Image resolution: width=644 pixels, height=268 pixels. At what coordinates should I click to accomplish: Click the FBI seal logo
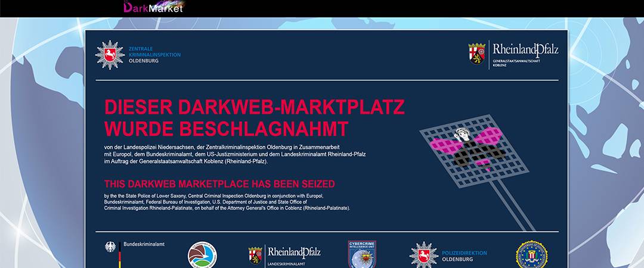pos(531,254)
